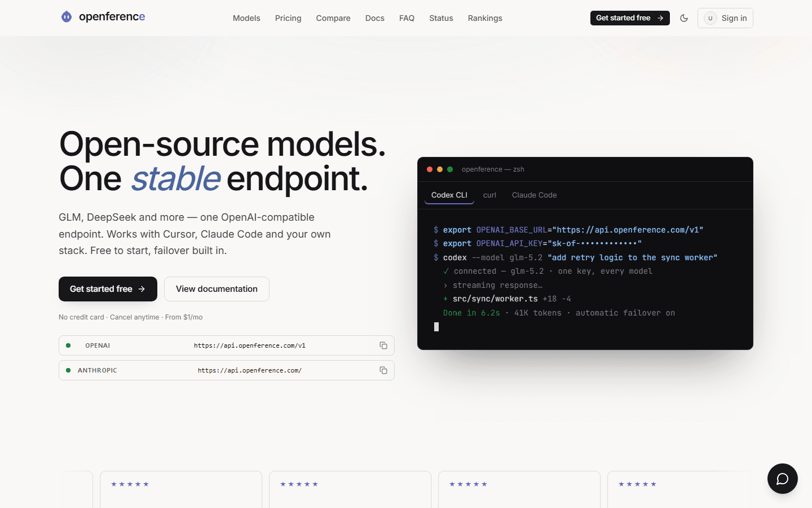The height and width of the screenshot is (508, 812).
Task: Open the Compare nav link
Action: 333,18
